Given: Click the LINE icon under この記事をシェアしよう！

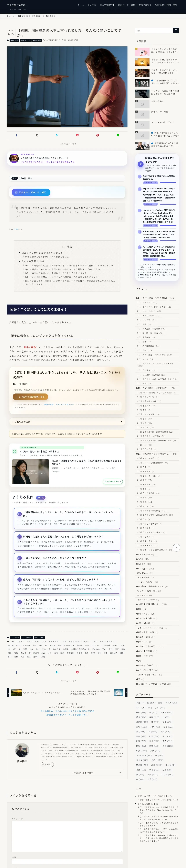Looking at the screenshot, I should [118, 672].
